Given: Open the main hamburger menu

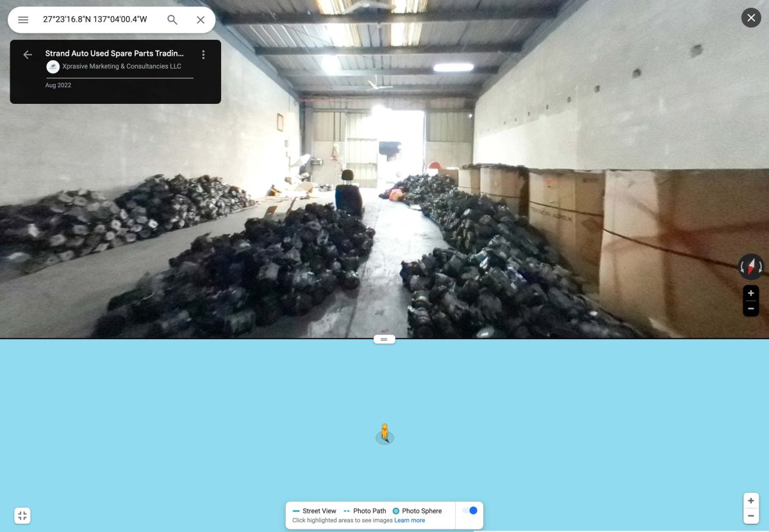Looking at the screenshot, I should [23, 20].
